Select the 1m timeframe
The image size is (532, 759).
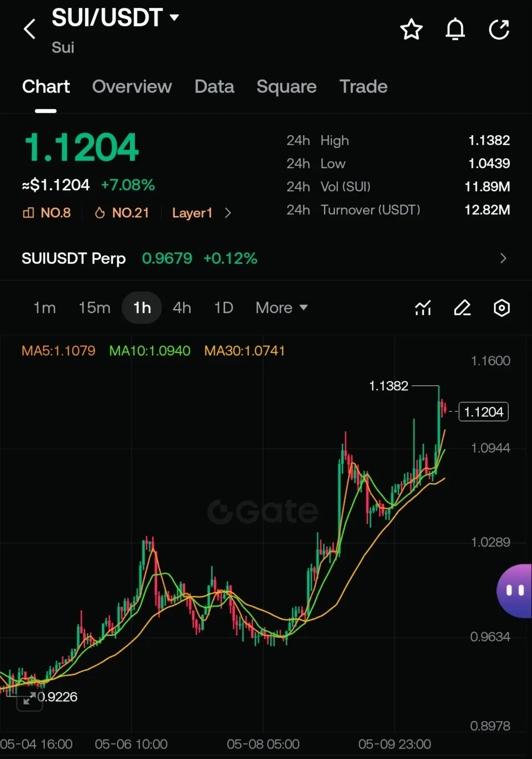pos(44,308)
